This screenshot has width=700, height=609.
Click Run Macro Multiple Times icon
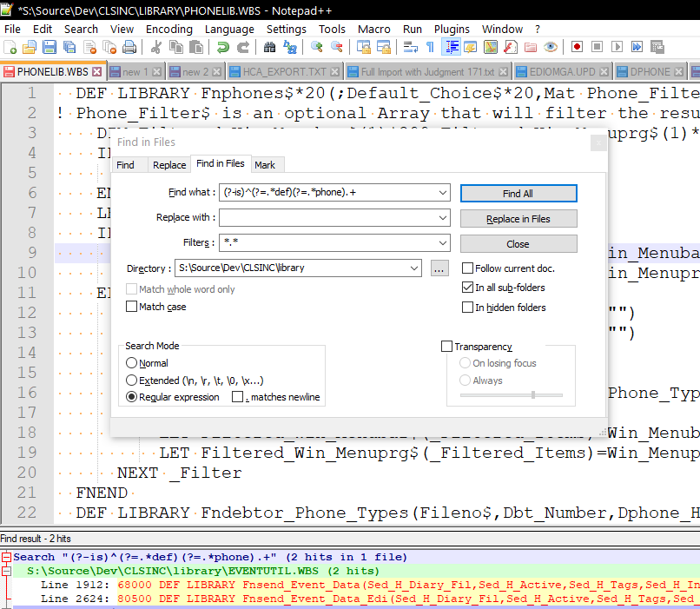(637, 47)
